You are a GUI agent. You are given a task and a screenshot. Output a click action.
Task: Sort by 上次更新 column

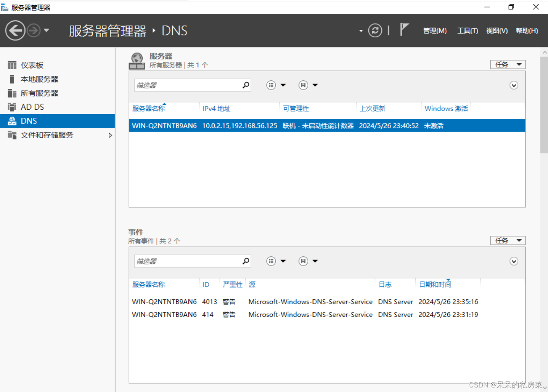click(x=373, y=109)
